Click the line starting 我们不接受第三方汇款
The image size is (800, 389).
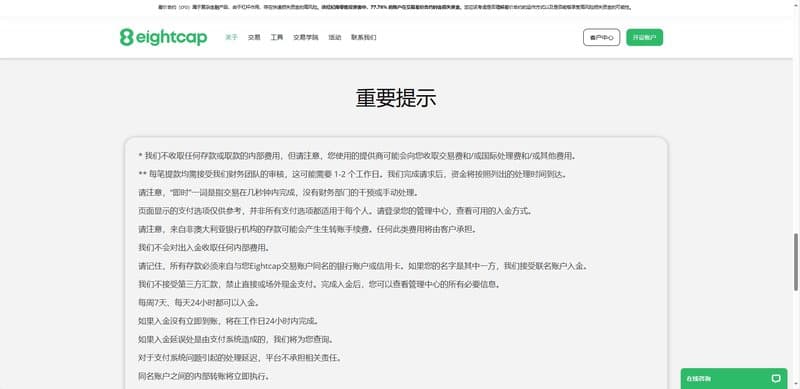(x=319, y=284)
